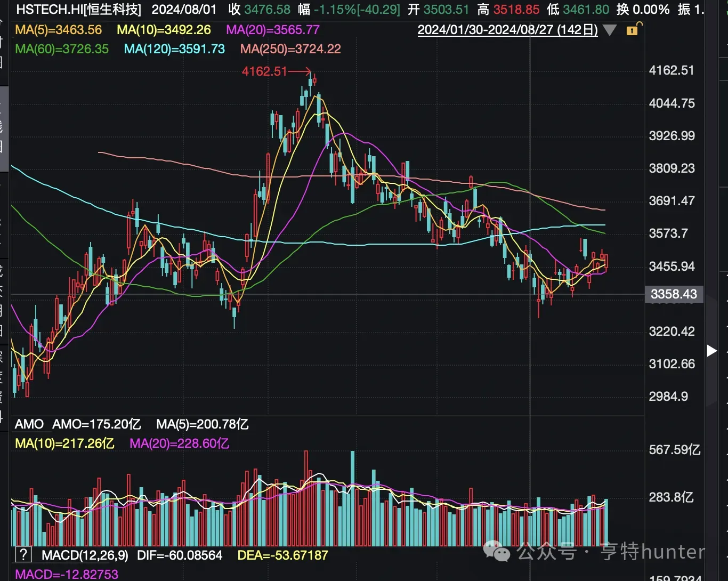Screen dimensions: 728x581
Task: Click the volume MA(20)=228.60亿 label
Action: [x=180, y=443]
